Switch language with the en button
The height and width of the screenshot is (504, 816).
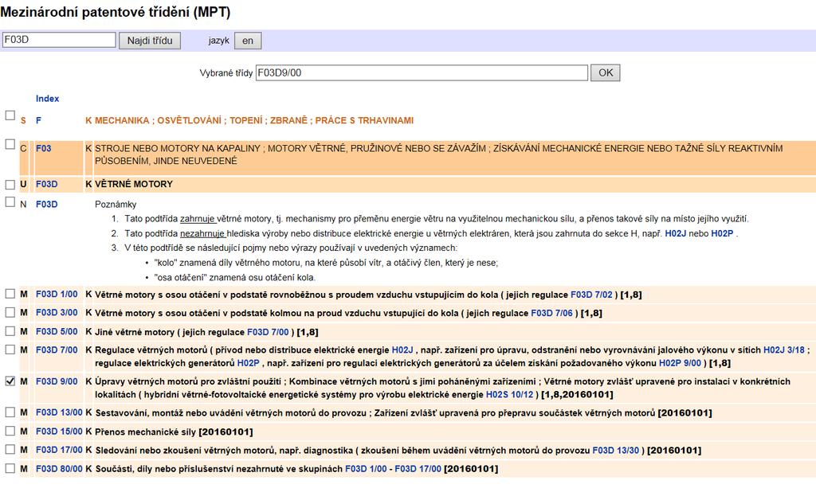point(248,41)
